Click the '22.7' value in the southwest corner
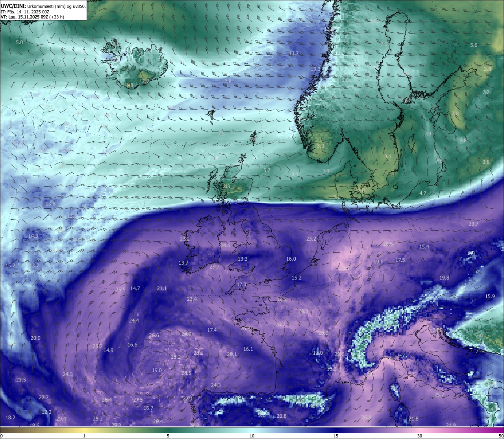This screenshot has width=504, height=439. pos(44,397)
